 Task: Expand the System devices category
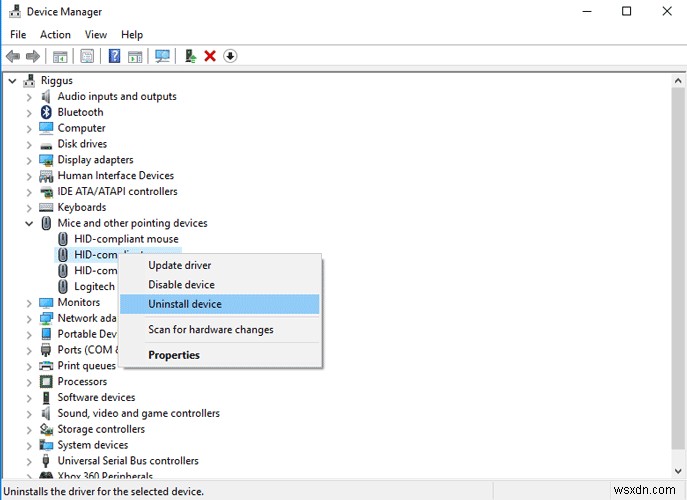point(29,445)
